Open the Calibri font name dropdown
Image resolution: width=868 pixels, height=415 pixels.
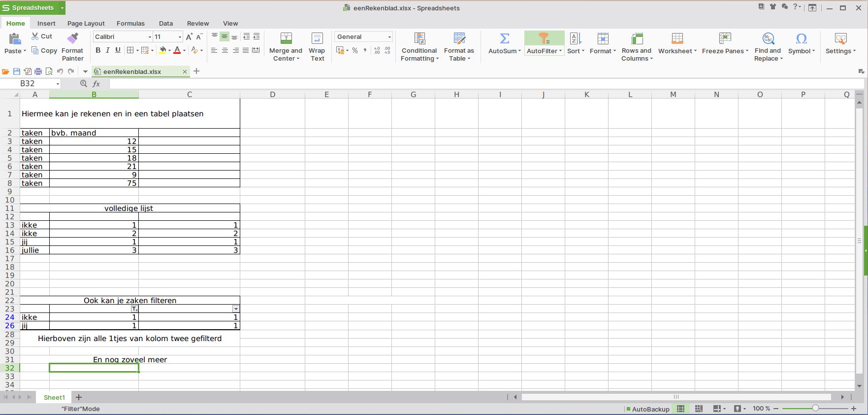150,37
